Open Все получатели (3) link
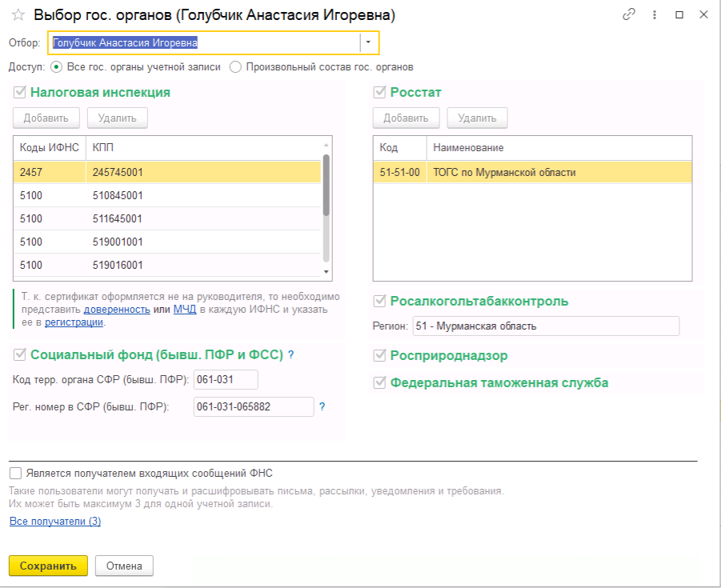 point(54,522)
